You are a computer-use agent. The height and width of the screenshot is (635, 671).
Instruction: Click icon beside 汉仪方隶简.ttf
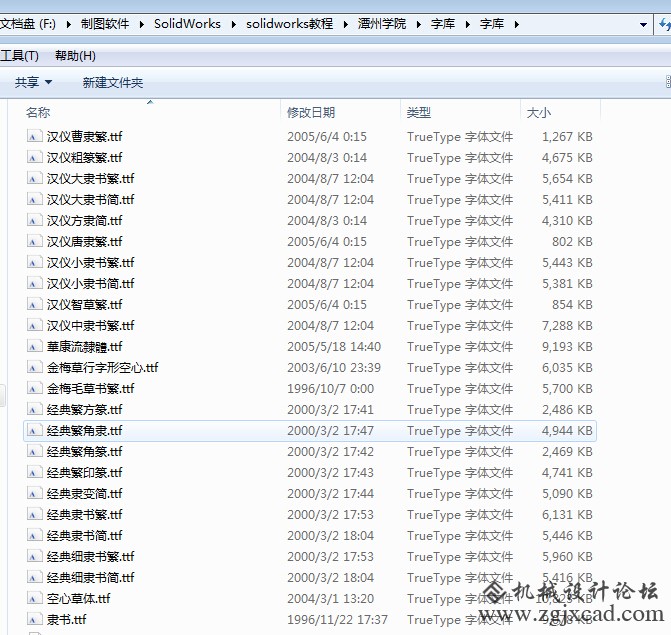[x=35, y=220]
